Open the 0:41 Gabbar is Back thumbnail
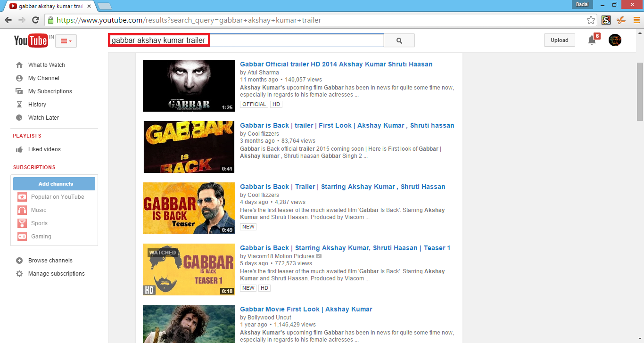 pos(189,147)
